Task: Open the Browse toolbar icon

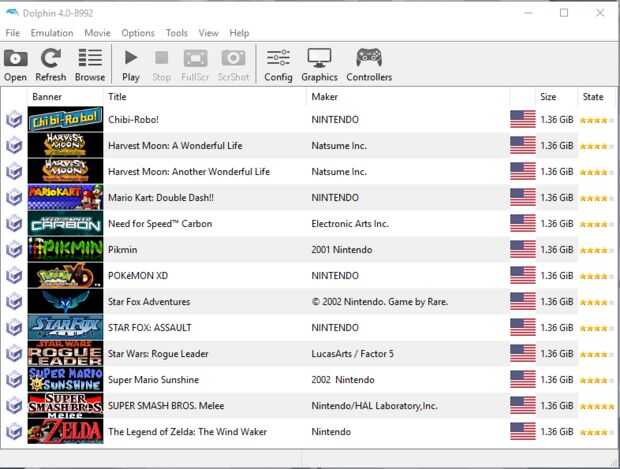Action: (90, 65)
